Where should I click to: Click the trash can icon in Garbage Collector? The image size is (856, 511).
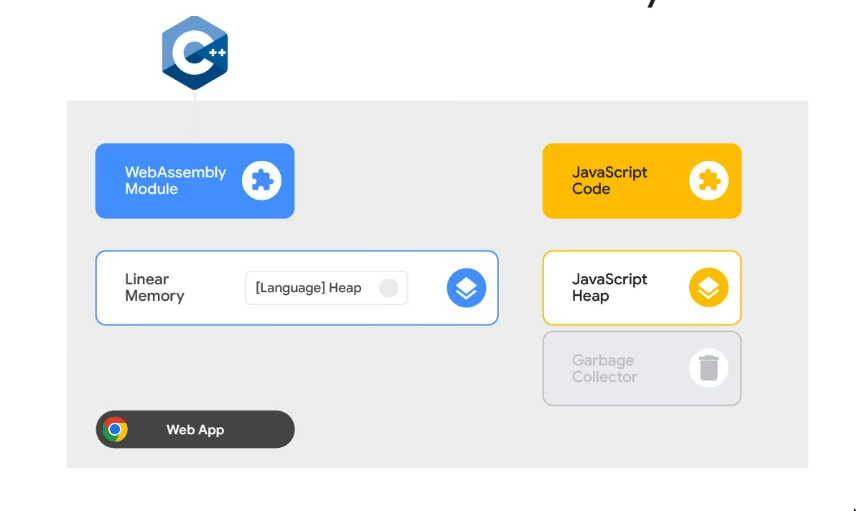coord(709,369)
